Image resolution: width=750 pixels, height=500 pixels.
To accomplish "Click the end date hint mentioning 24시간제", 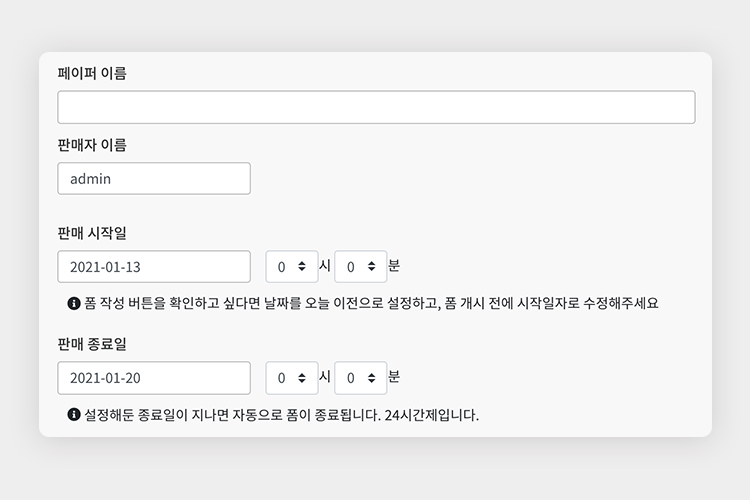I will [282, 414].
